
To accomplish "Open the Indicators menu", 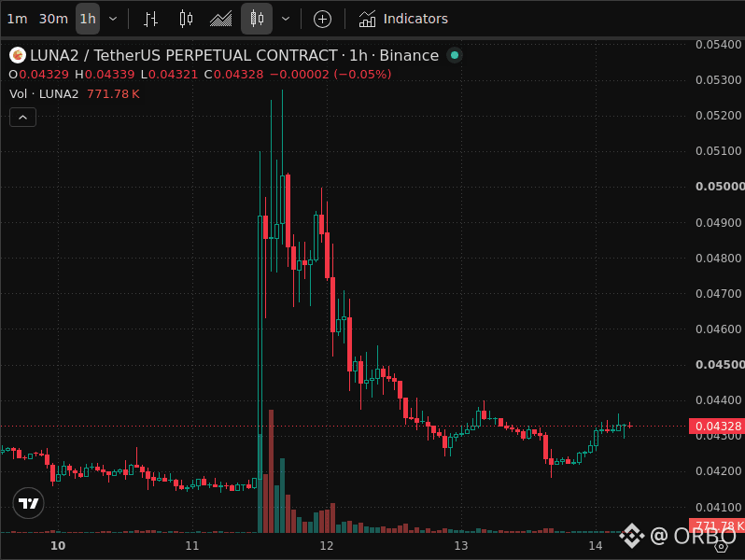I will pos(403,19).
